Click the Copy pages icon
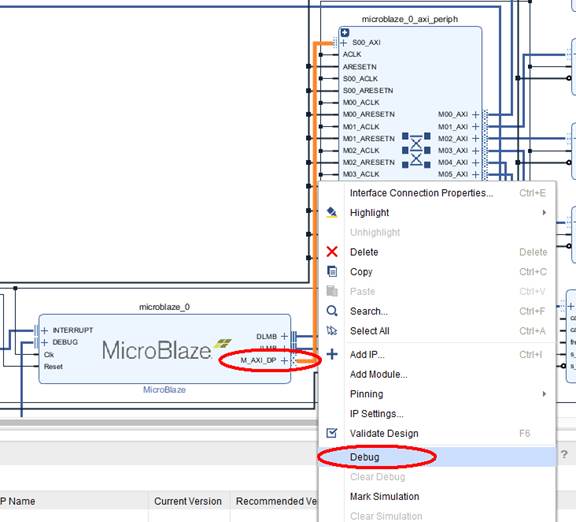Image resolution: width=576 pixels, height=522 pixels. coord(332,271)
